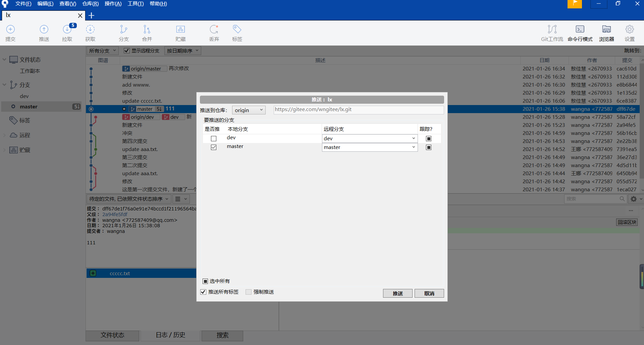
Task: Switch to the 日志 / 历史 bottom tab
Action: tap(170, 335)
